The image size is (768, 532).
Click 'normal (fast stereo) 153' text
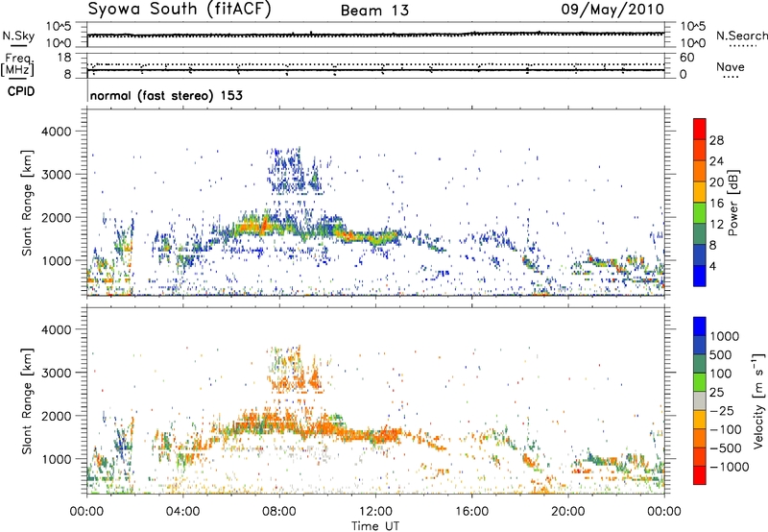(x=166, y=95)
